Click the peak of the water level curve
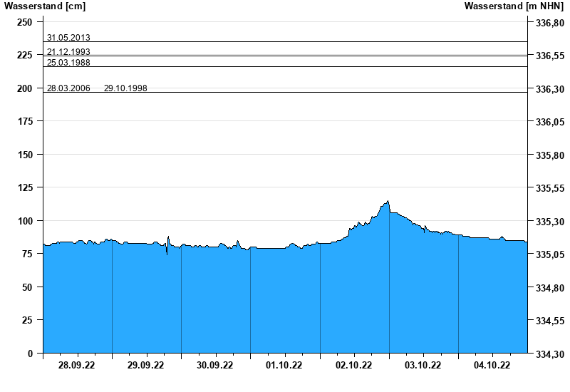 pyautogui.click(x=388, y=201)
